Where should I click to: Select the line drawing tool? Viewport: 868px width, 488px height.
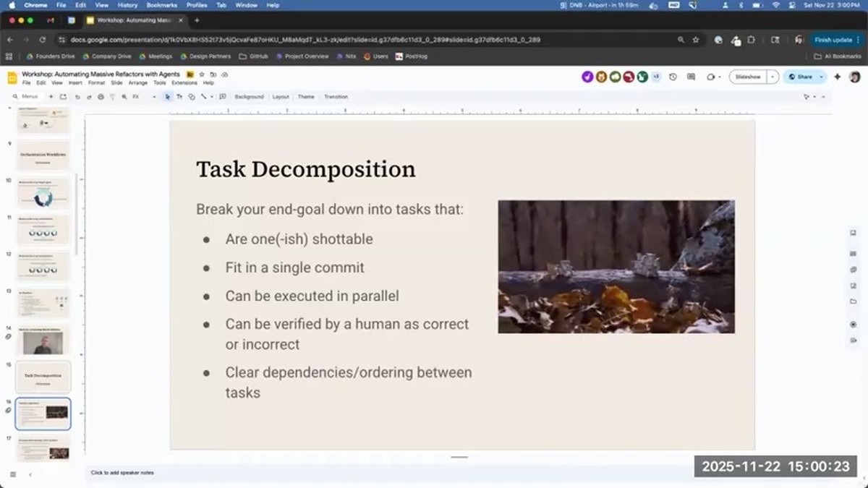point(203,97)
